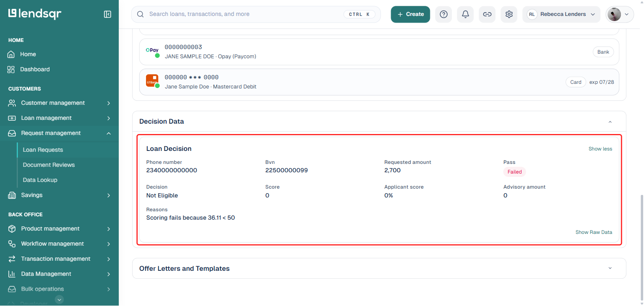
Task: Click the sidebar scroll-down arrow button
Action: pyautogui.click(x=60, y=299)
